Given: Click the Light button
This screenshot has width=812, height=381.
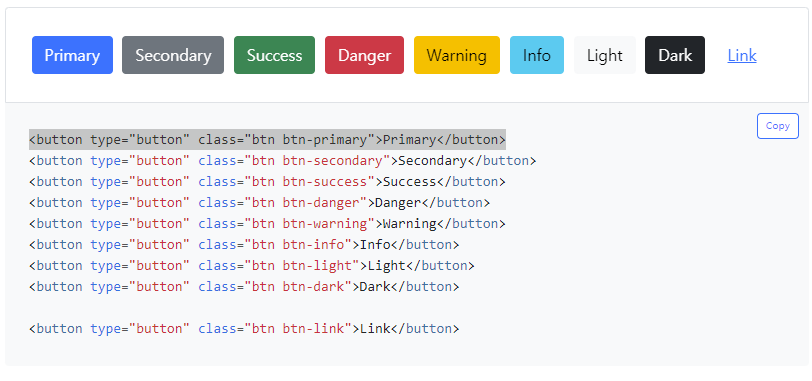Looking at the screenshot, I should coord(605,55).
